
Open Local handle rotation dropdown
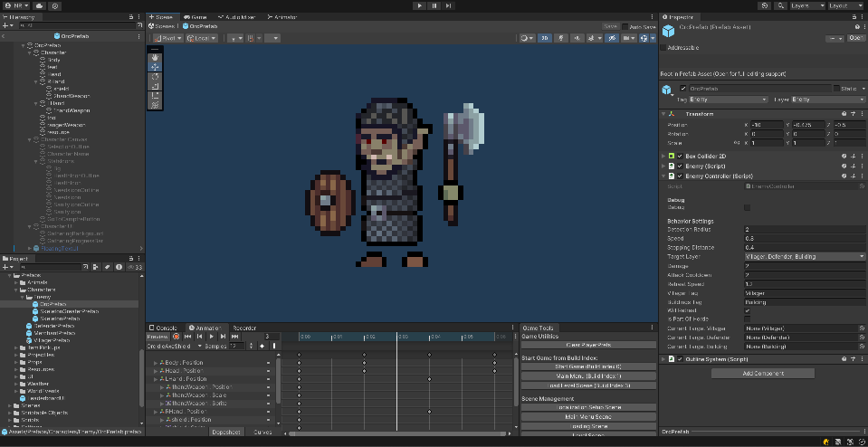click(202, 38)
